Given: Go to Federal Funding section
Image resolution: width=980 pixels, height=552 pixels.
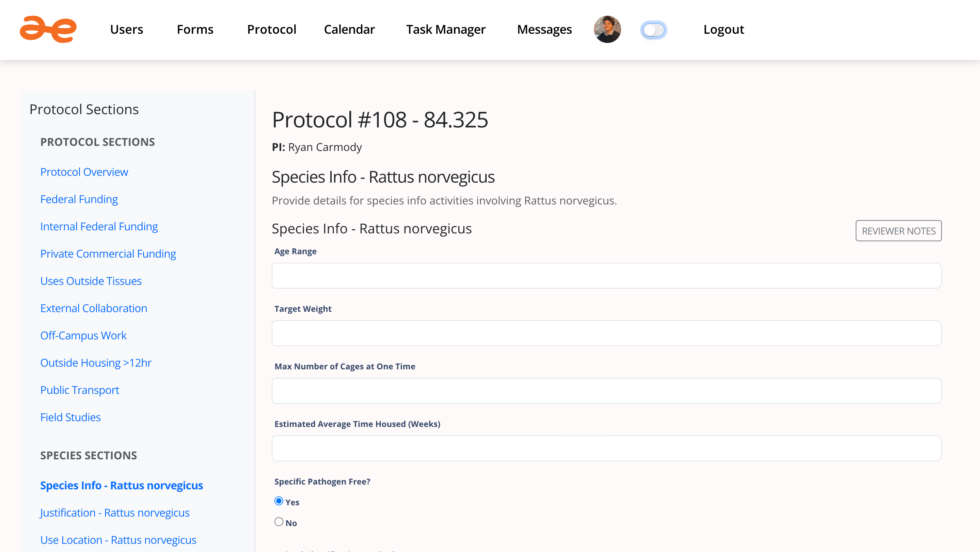Looking at the screenshot, I should point(79,199).
